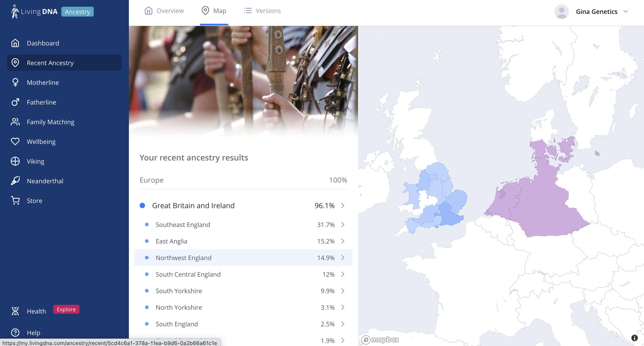Click the Family Matching icon
644x346 pixels.
coord(15,122)
